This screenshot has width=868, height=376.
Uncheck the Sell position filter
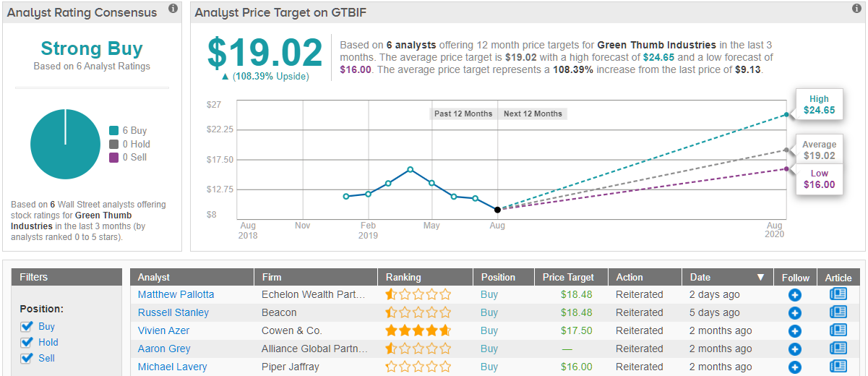pyautogui.click(x=27, y=359)
